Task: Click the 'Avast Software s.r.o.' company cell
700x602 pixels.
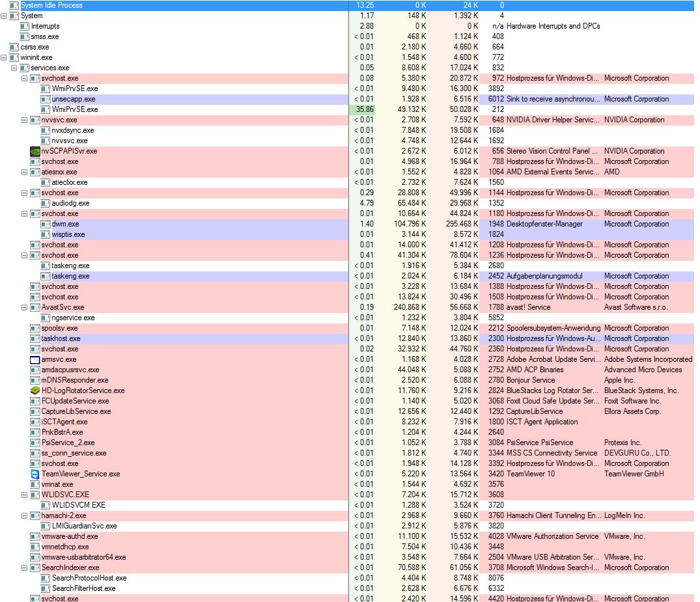Action: pos(636,307)
